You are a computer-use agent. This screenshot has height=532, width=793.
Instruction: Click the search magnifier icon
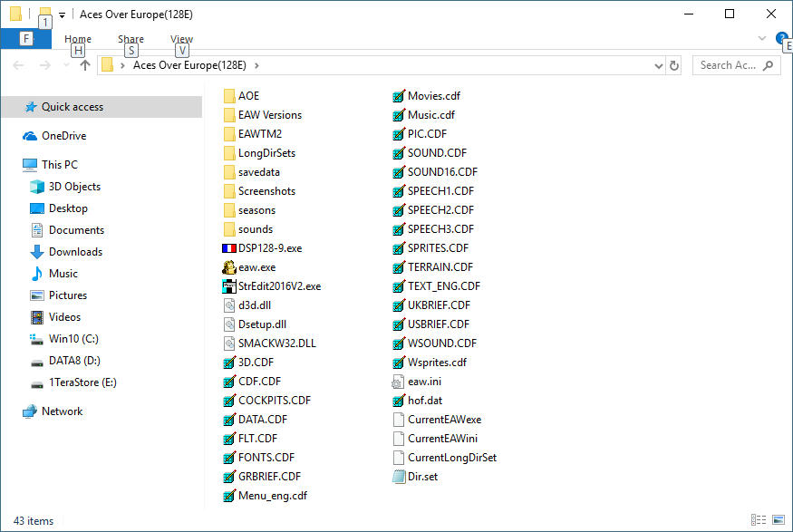click(x=769, y=65)
